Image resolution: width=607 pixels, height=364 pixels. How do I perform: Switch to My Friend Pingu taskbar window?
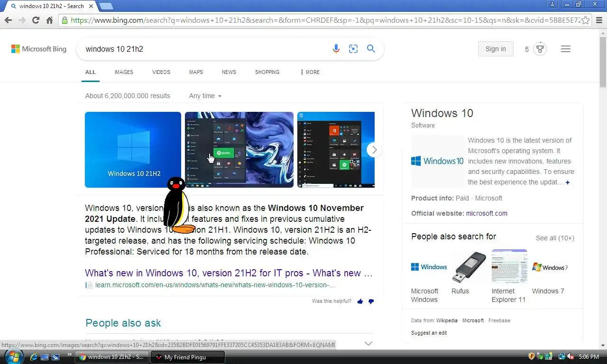(187, 357)
